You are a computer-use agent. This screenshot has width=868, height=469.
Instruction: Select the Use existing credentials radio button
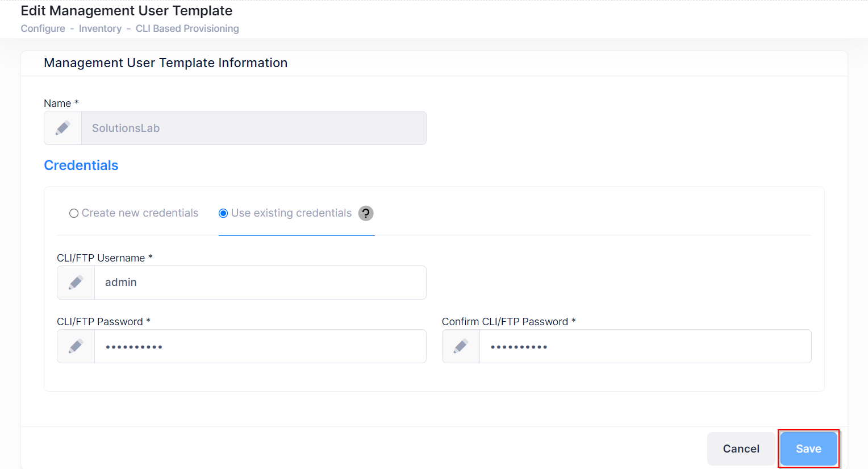click(223, 213)
